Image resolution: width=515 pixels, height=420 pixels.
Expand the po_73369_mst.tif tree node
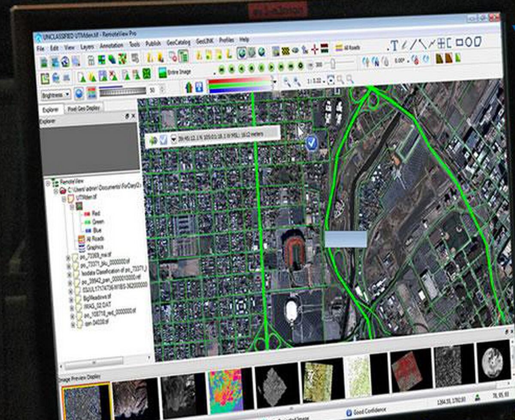pos(68,258)
